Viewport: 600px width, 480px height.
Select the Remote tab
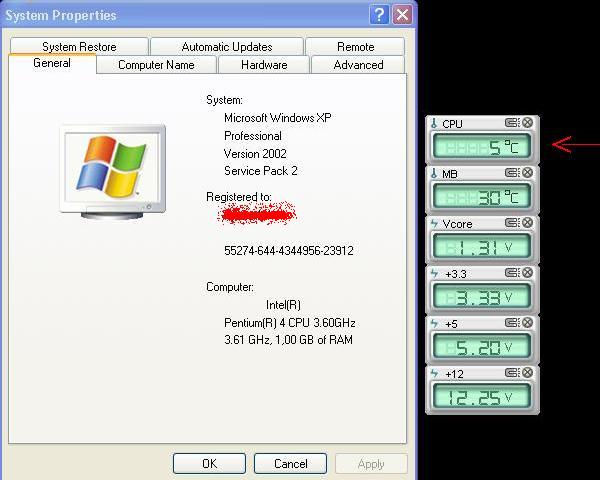click(x=355, y=47)
